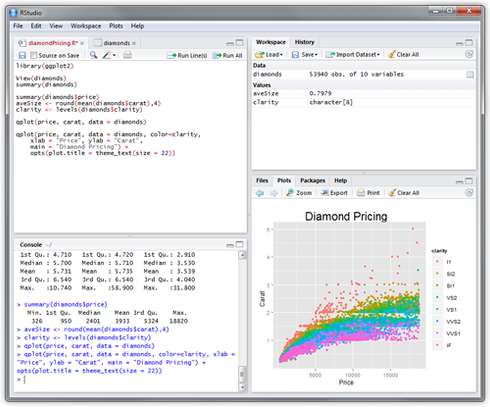Click the Diamond Pricing scatter plot

pyautogui.click(x=349, y=295)
